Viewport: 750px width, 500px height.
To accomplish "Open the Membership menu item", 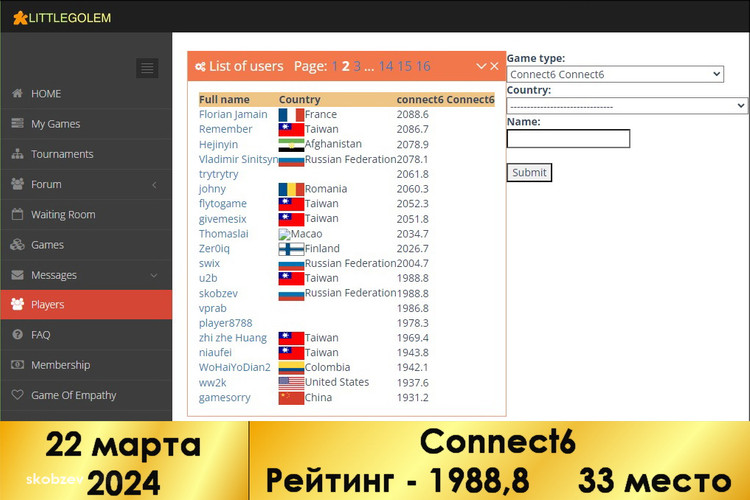I will [x=60, y=365].
